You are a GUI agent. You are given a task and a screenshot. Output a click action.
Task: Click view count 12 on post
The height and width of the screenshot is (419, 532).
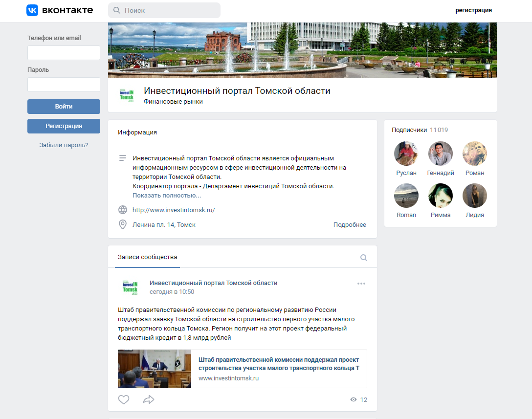point(363,399)
